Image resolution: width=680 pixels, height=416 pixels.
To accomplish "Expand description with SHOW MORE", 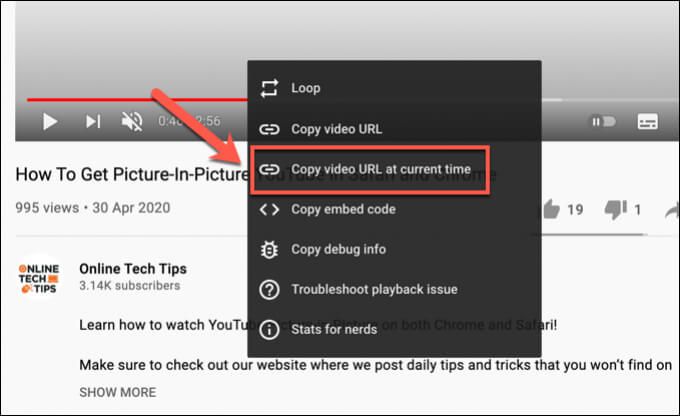I will click(118, 393).
